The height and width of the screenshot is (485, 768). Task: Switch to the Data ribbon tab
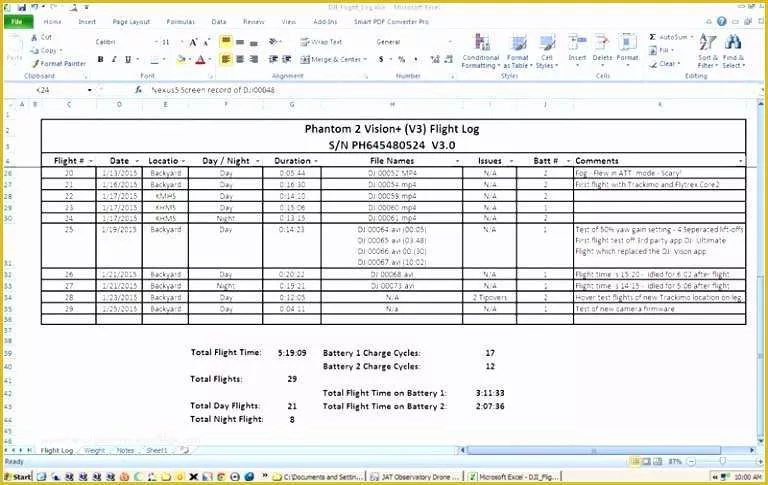(x=219, y=22)
